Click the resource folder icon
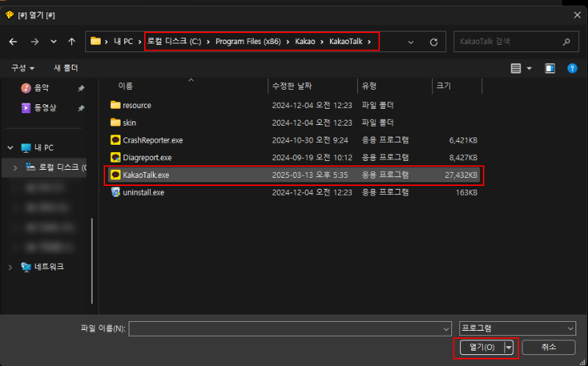This screenshot has height=366, width=588. click(x=115, y=105)
